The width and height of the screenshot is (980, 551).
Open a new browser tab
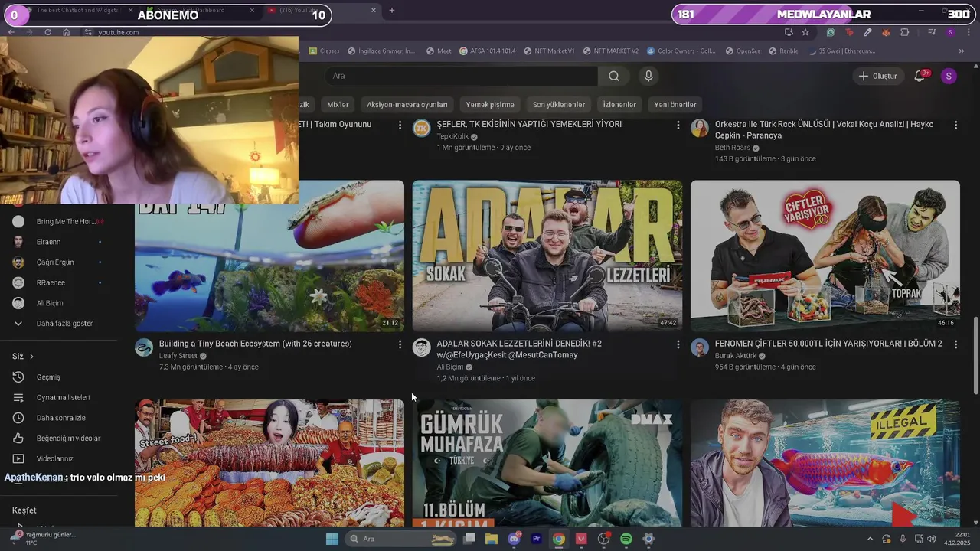391,11
